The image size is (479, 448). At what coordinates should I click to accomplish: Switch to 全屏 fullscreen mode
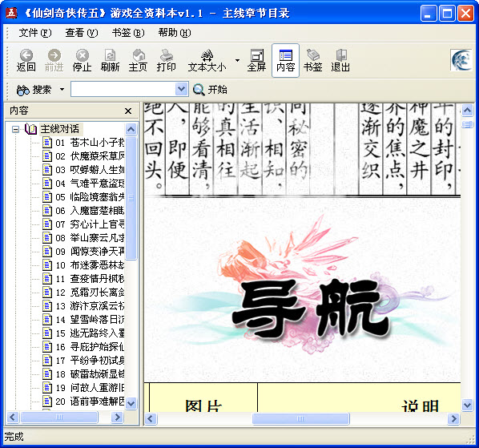tap(256, 60)
